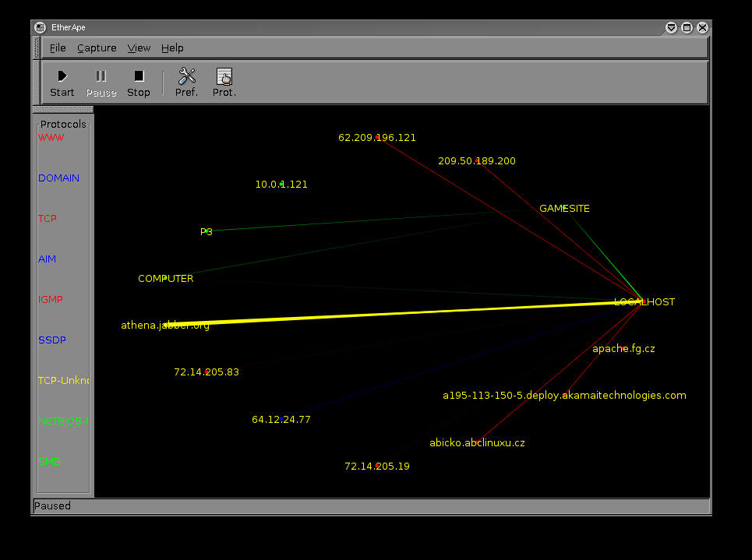The image size is (752, 560).
Task: Select the athena.jabber.org node
Action: tap(165, 326)
